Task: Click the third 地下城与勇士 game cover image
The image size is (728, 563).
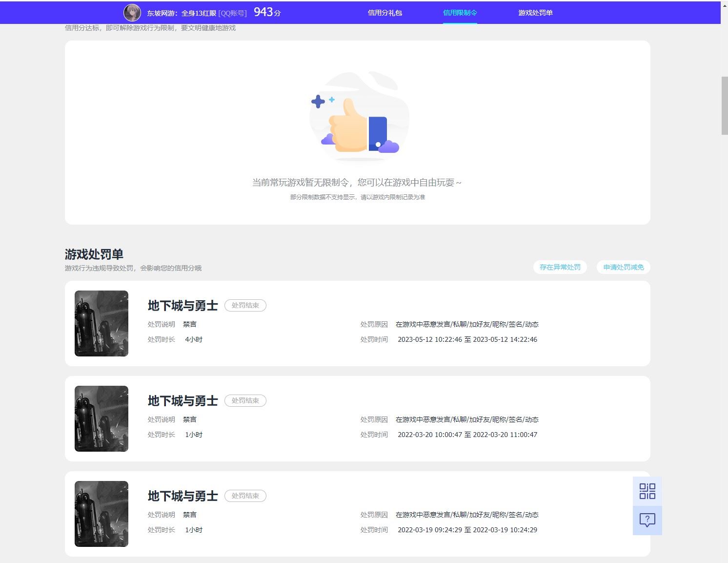Action: coord(101,514)
